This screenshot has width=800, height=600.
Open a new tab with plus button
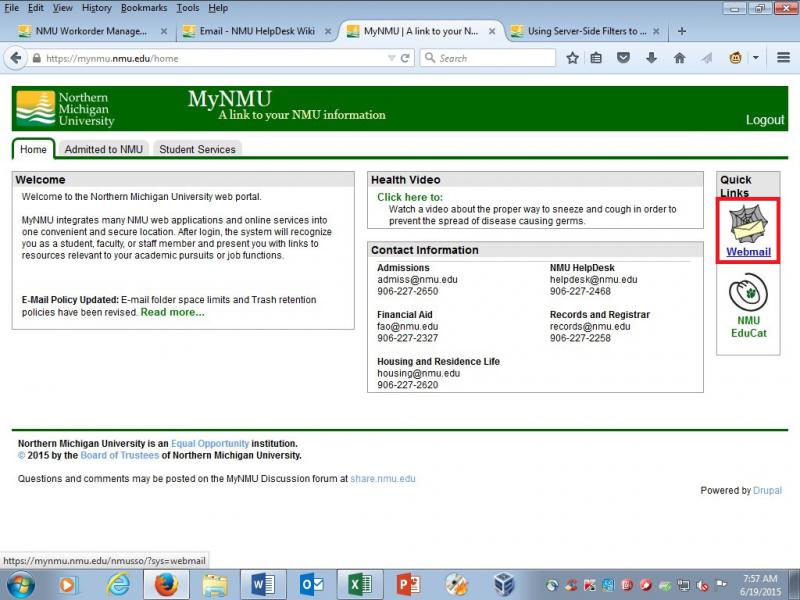[x=682, y=31]
